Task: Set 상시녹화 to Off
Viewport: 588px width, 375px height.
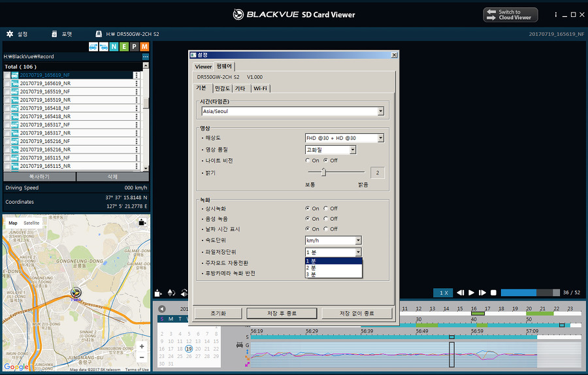Action: [x=325, y=208]
